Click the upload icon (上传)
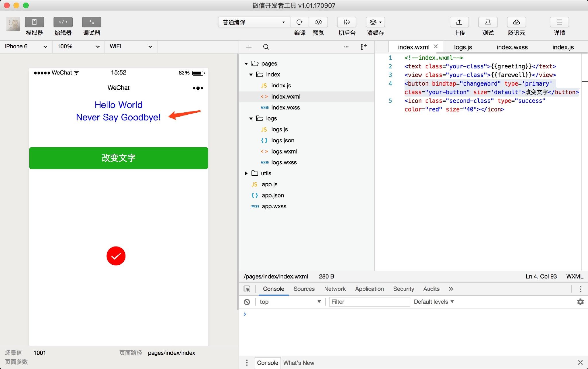The height and width of the screenshot is (369, 588). pyautogui.click(x=459, y=22)
